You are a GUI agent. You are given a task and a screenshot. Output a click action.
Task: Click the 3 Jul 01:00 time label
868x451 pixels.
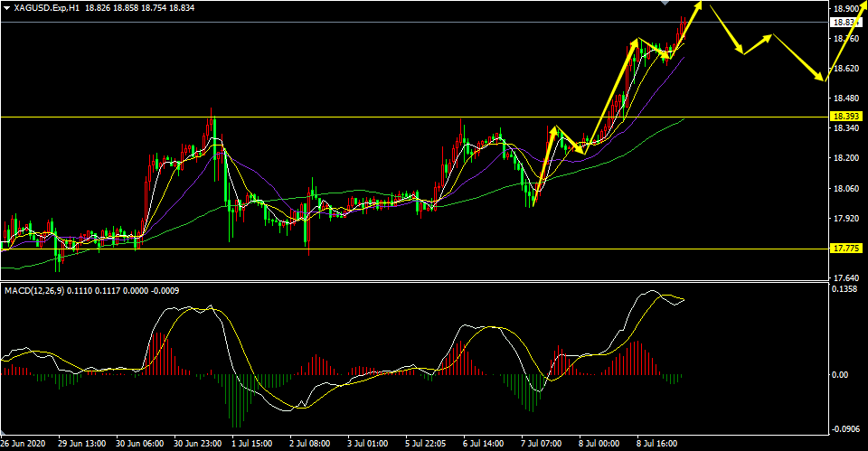[368, 444]
